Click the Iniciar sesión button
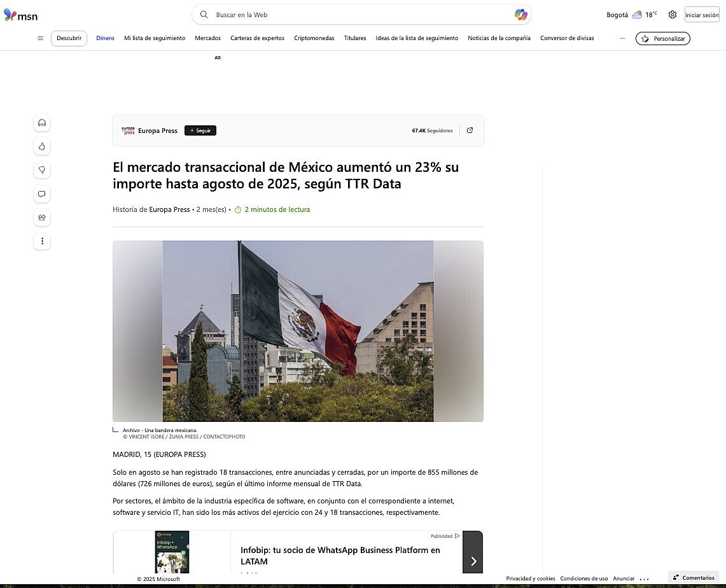Screen dimensions: 726x588 point(702,14)
